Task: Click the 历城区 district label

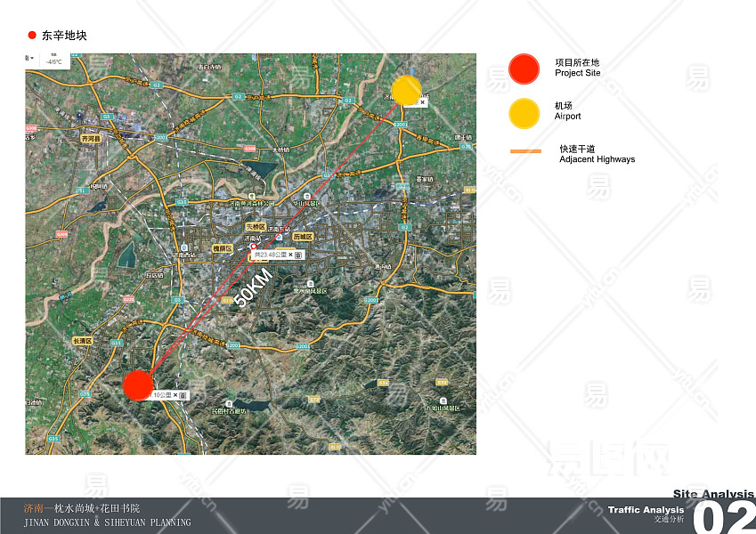Action: click(x=303, y=238)
